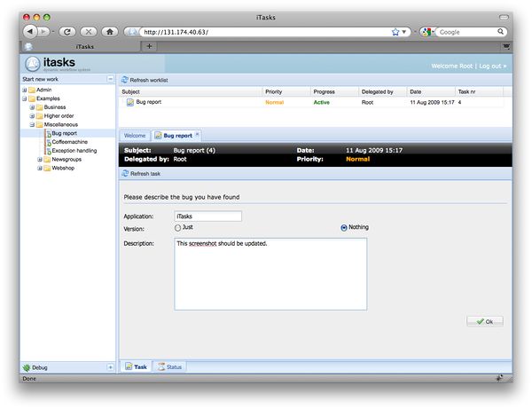Click the Google search engine icon
The width and height of the screenshot is (532, 409).
tap(426, 32)
